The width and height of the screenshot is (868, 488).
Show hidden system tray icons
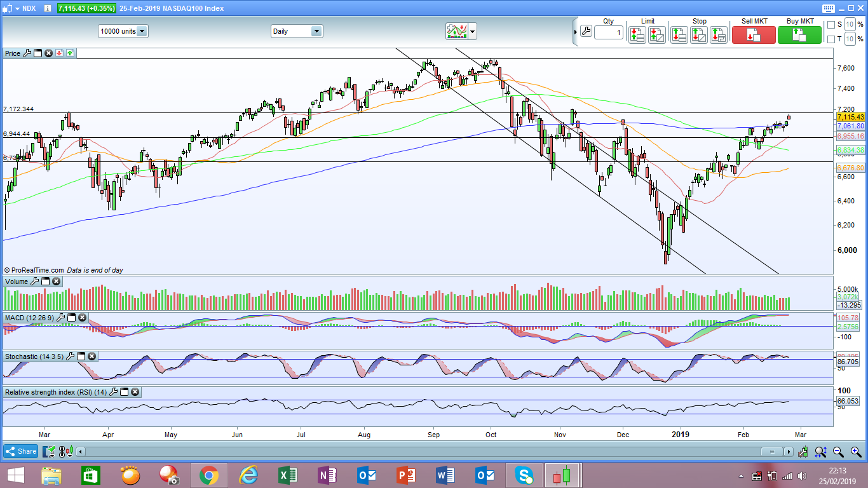[741, 476]
